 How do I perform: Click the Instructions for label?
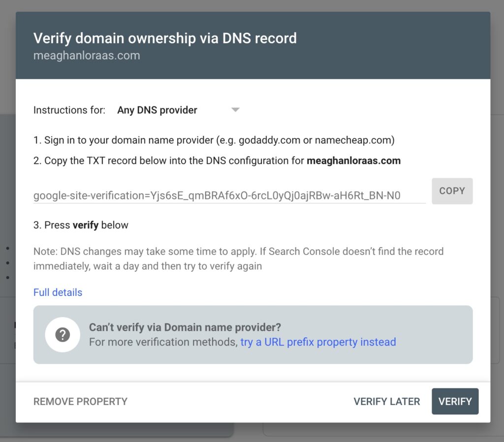(x=69, y=110)
